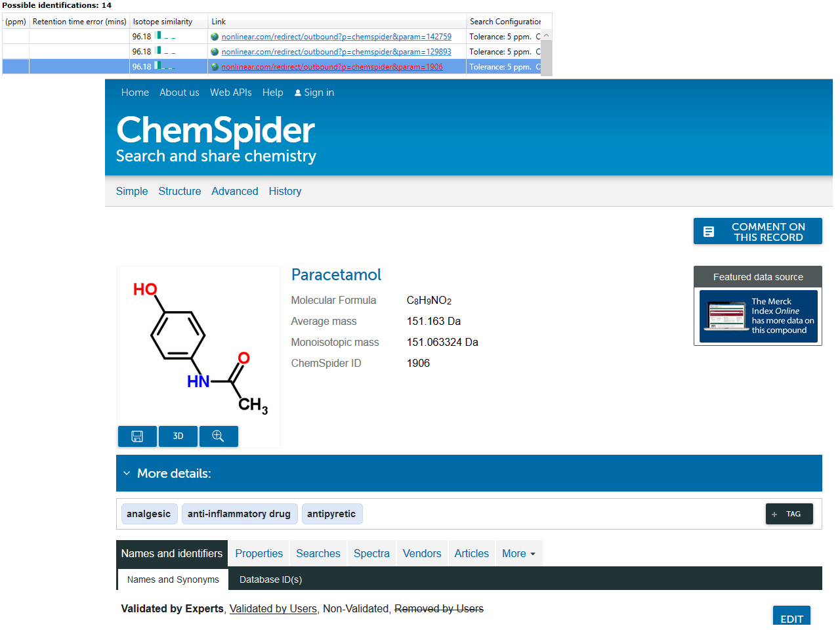This screenshot has width=840, height=630.
Task: Select the Simple search option
Action: 132,191
